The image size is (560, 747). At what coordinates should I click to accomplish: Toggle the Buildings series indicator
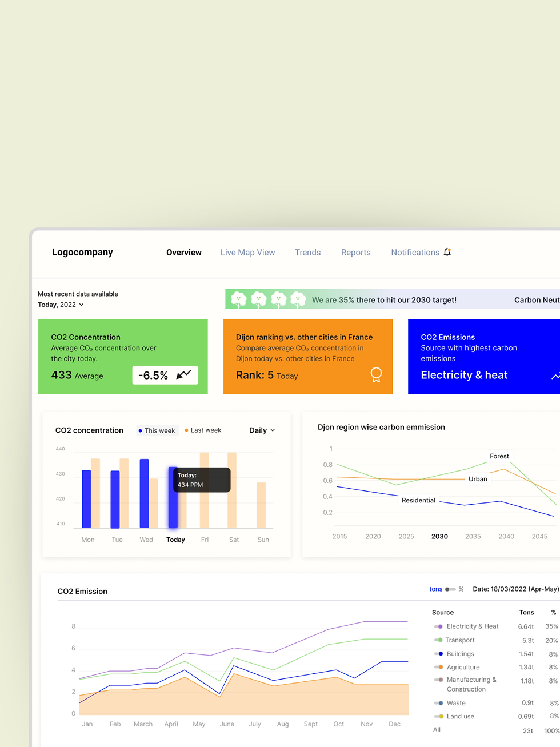click(x=438, y=654)
